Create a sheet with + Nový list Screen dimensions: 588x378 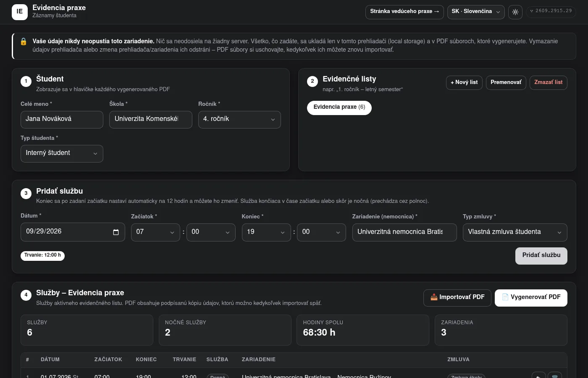464,83
